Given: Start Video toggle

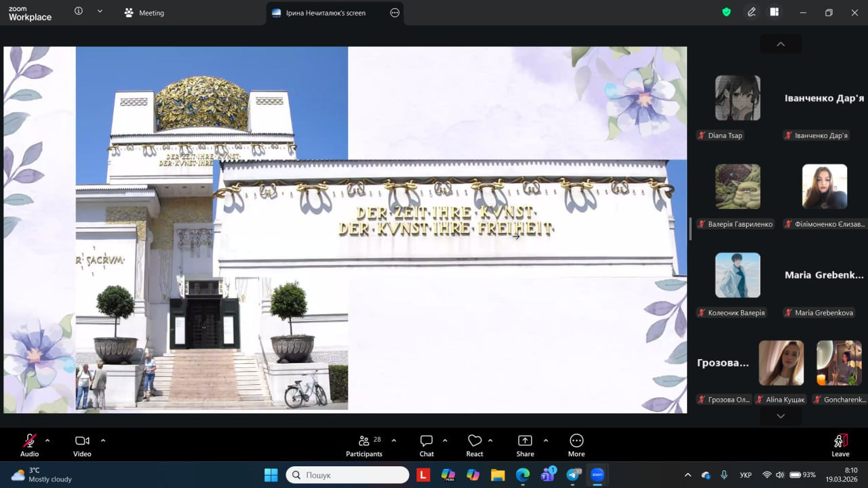Looking at the screenshot, I should [x=82, y=445].
